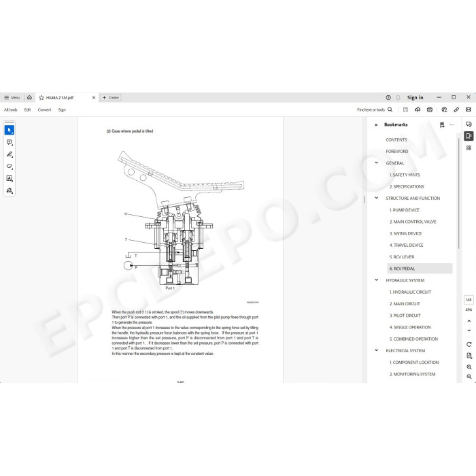Open the 1. HYDRAULIC CIRCUIT bookmark
Image resolution: width=476 pixels, height=476 pixels.
point(410,292)
